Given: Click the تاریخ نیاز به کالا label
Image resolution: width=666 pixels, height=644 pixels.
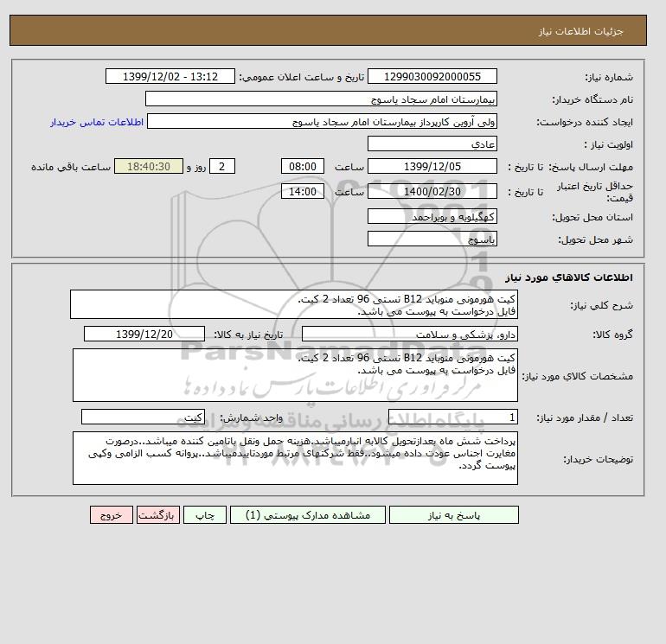Looking at the screenshot, I should pyautogui.click(x=248, y=335).
